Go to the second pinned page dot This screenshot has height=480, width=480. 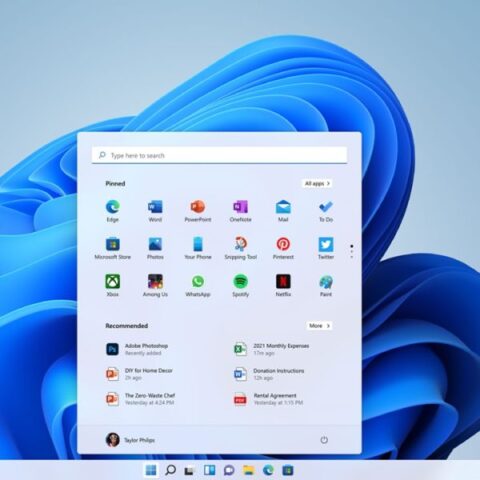pos(352,252)
